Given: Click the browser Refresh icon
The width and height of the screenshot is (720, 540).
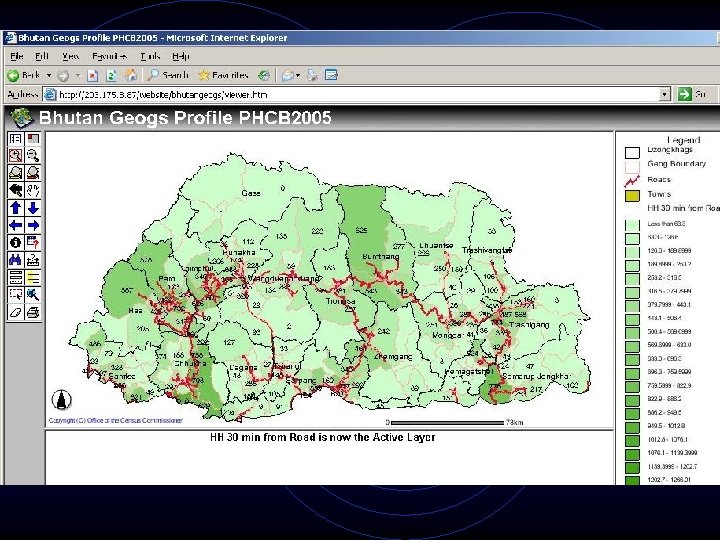Looking at the screenshot, I should pos(112,75).
